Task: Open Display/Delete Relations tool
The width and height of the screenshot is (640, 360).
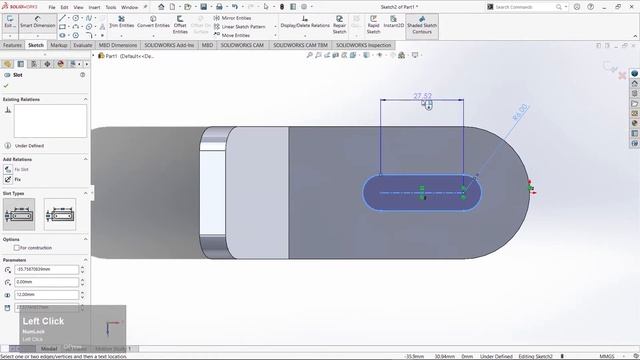Action: point(305,22)
